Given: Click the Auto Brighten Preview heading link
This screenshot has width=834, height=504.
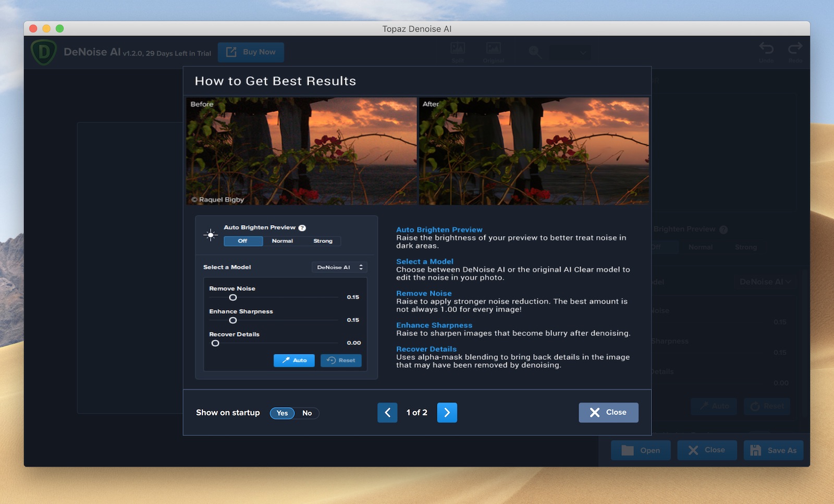Looking at the screenshot, I should pyautogui.click(x=439, y=229).
